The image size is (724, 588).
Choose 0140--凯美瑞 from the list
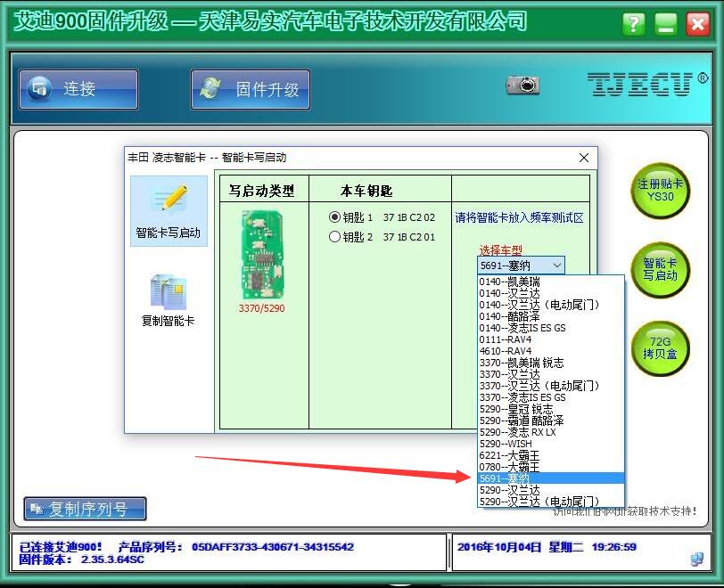pyautogui.click(x=551, y=282)
